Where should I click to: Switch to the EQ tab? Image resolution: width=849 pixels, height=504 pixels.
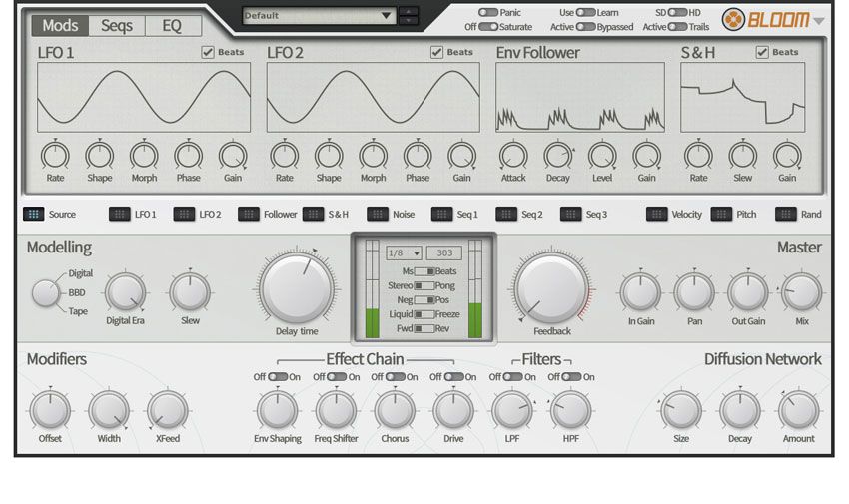pyautogui.click(x=172, y=25)
